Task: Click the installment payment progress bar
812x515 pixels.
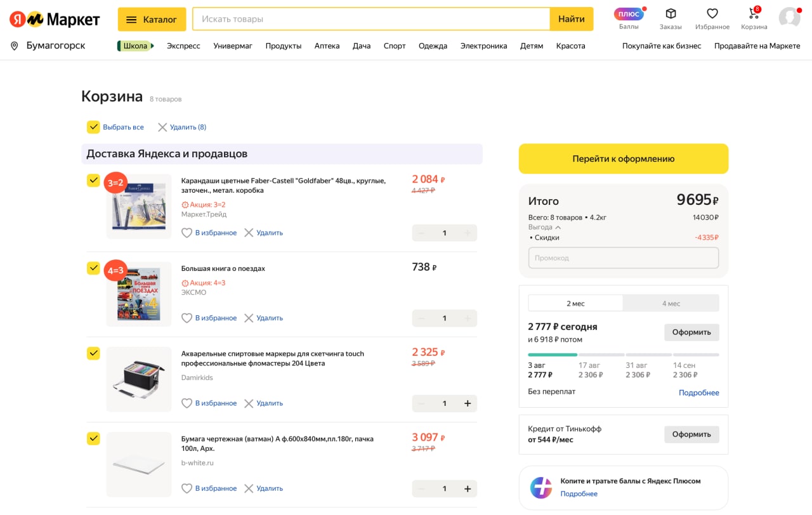Action: [x=623, y=355]
